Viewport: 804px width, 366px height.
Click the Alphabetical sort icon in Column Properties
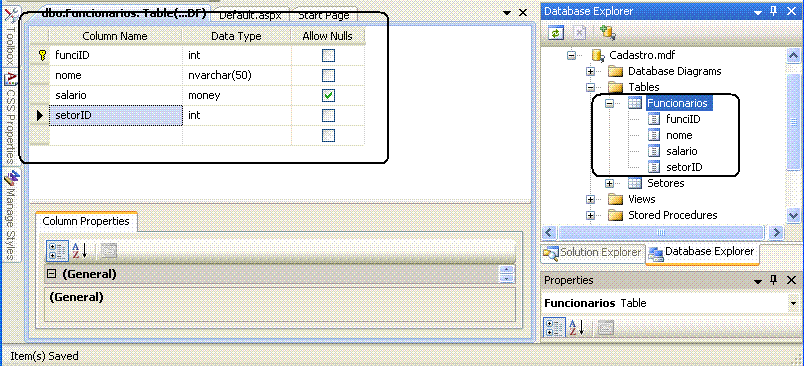(78, 251)
